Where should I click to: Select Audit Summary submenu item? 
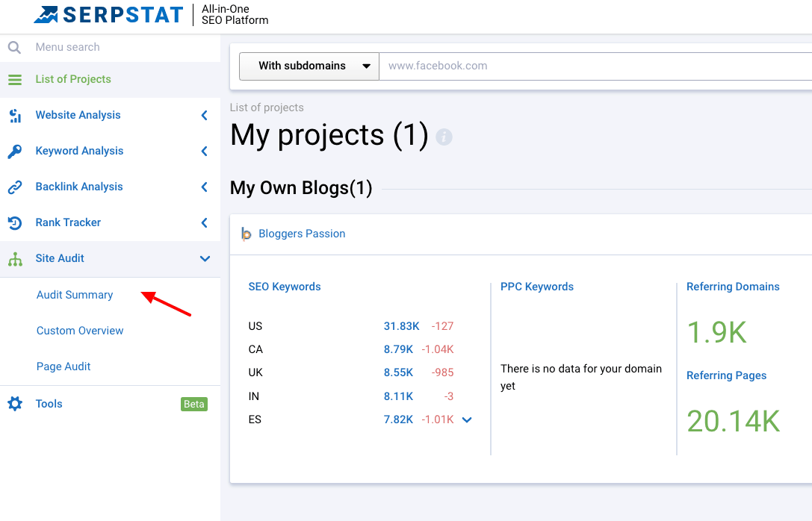coord(75,295)
